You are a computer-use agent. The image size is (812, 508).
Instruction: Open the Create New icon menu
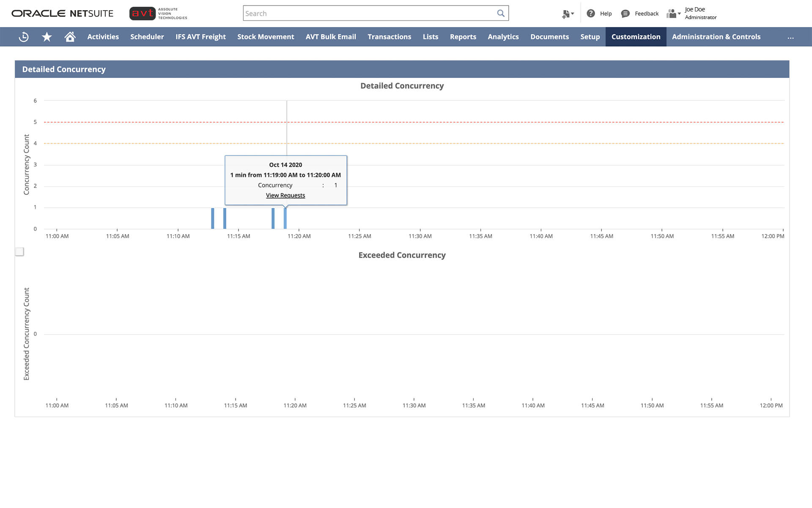[x=567, y=14]
